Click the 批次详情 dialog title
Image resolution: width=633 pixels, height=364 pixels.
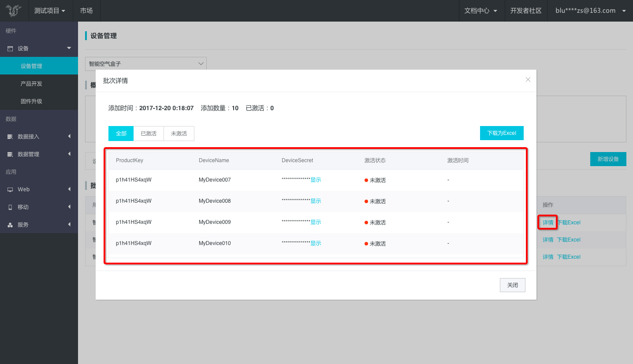point(115,81)
